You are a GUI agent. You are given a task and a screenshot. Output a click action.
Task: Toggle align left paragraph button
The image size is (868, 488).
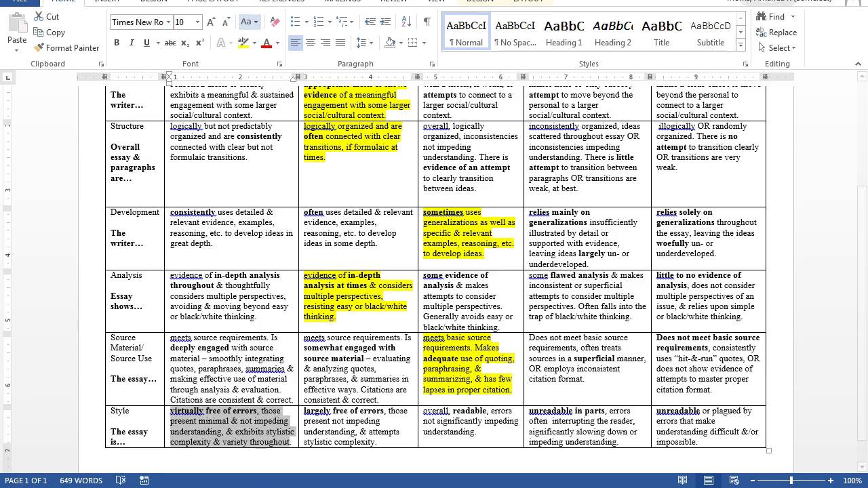296,43
